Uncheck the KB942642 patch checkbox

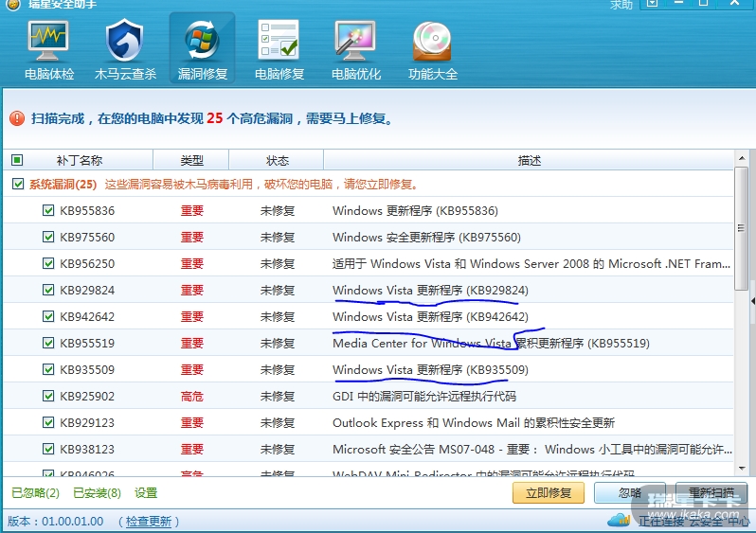pyautogui.click(x=48, y=316)
